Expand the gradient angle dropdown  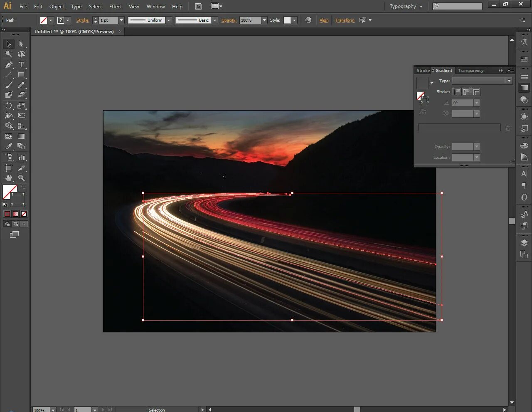477,103
